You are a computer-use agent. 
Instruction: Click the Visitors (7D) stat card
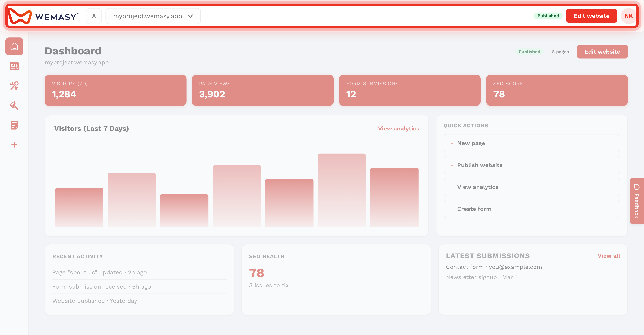[116, 90]
